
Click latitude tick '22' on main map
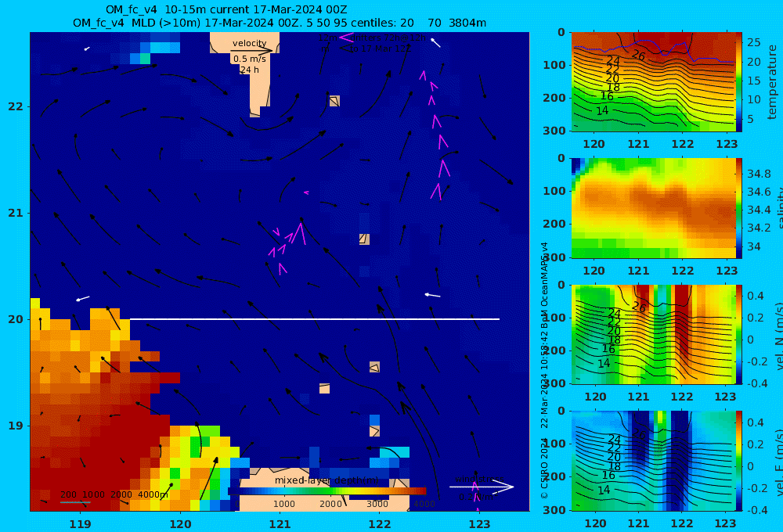(x=16, y=106)
